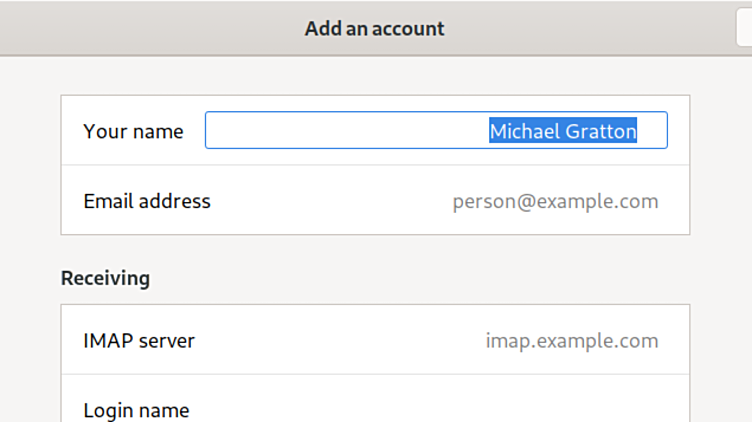Viewport: 752px width, 423px height.
Task: Click the Your name text field
Action: [436, 131]
